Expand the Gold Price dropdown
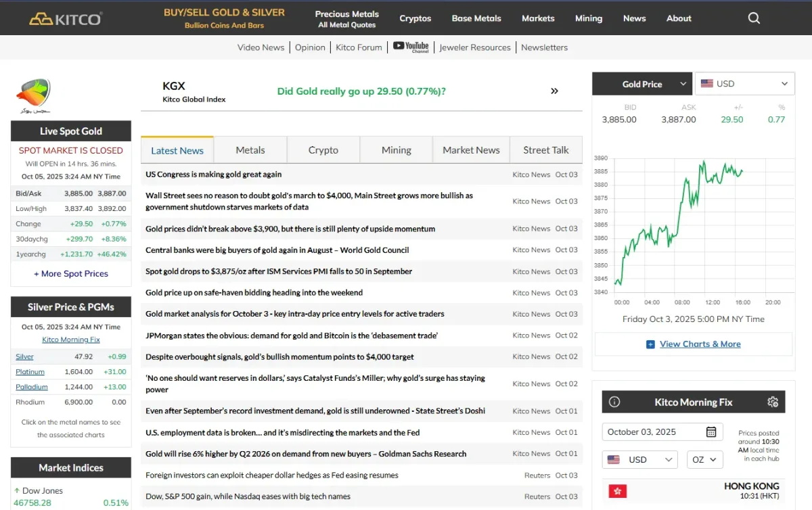This screenshot has height=510, width=812. pos(642,84)
